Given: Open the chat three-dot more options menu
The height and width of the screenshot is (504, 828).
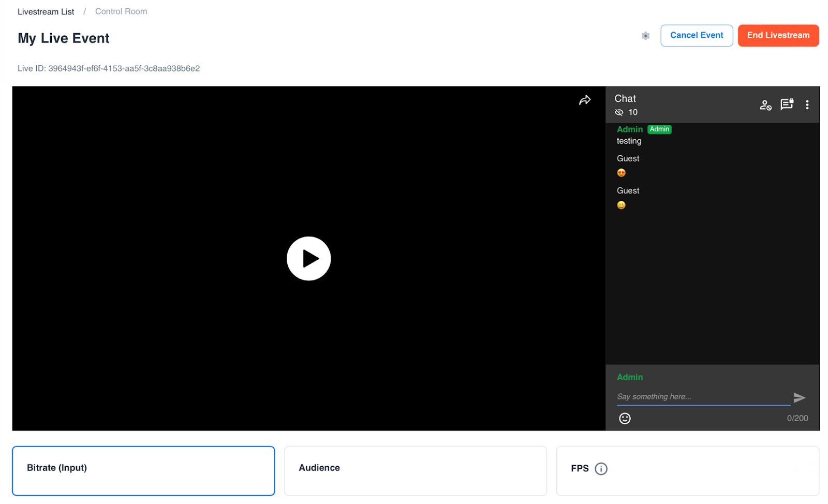Looking at the screenshot, I should pos(807,105).
